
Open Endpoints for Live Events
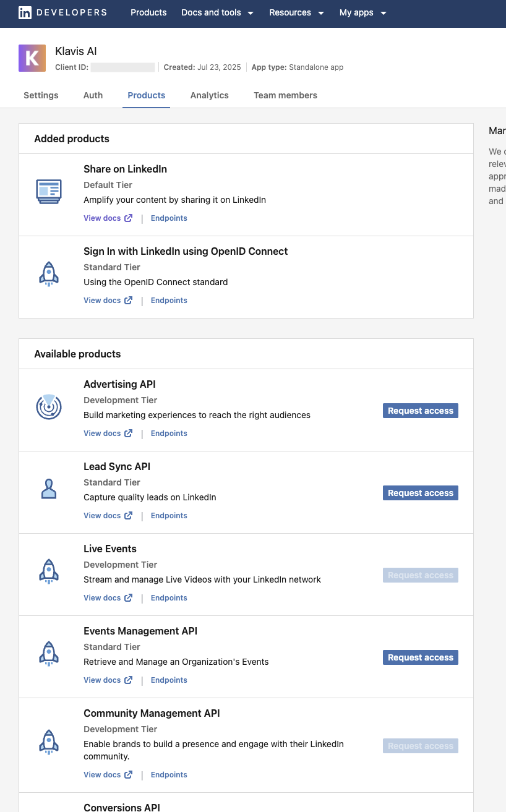point(169,598)
